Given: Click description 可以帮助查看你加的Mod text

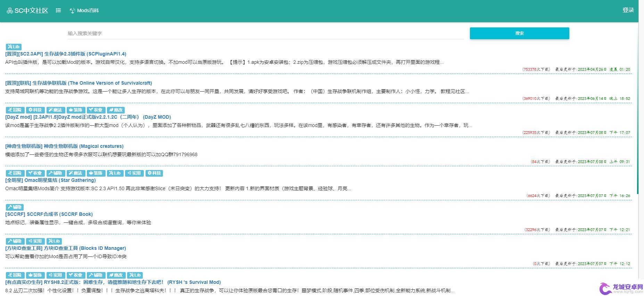Looking at the screenshot, I should click(x=66, y=256).
